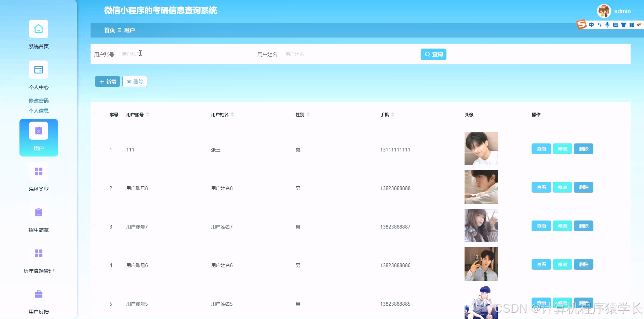The width and height of the screenshot is (644, 319).
Task: Click the 院校类型 grid icon
Action: point(38,172)
